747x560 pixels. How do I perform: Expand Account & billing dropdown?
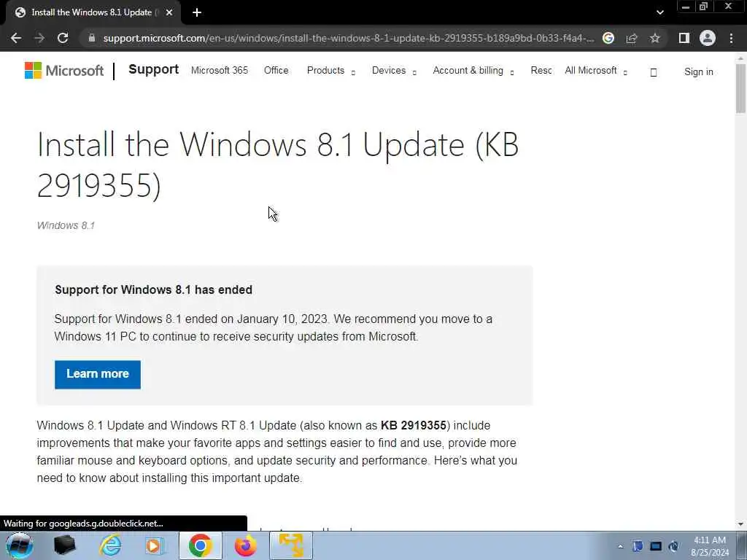(x=473, y=71)
